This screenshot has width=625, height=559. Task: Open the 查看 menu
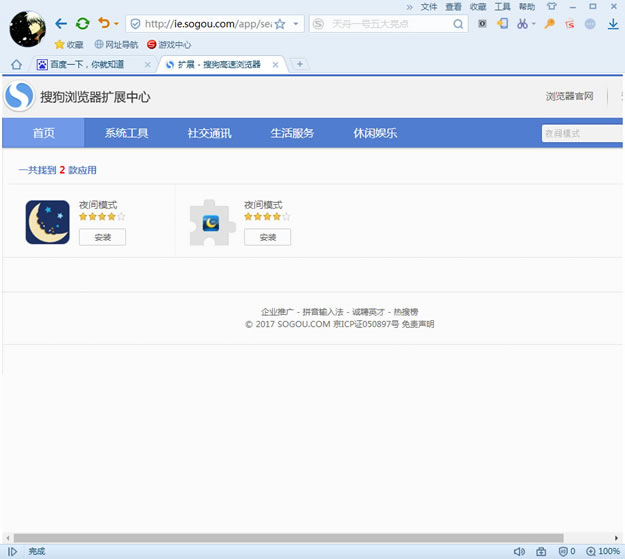click(x=453, y=7)
